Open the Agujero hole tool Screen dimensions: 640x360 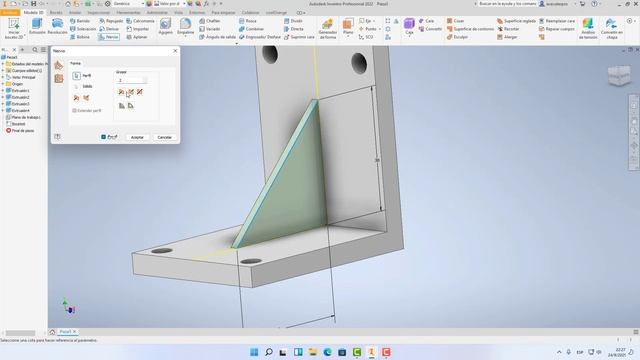pyautogui.click(x=165, y=27)
